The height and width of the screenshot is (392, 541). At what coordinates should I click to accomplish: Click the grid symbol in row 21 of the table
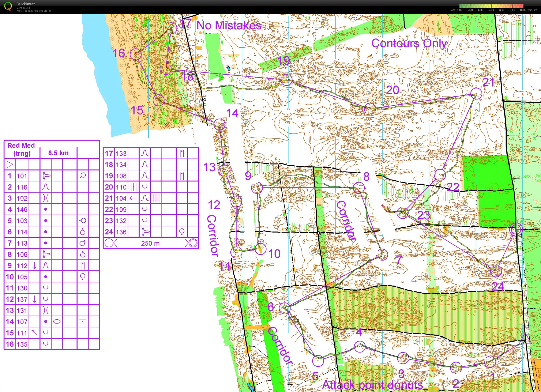(156, 198)
